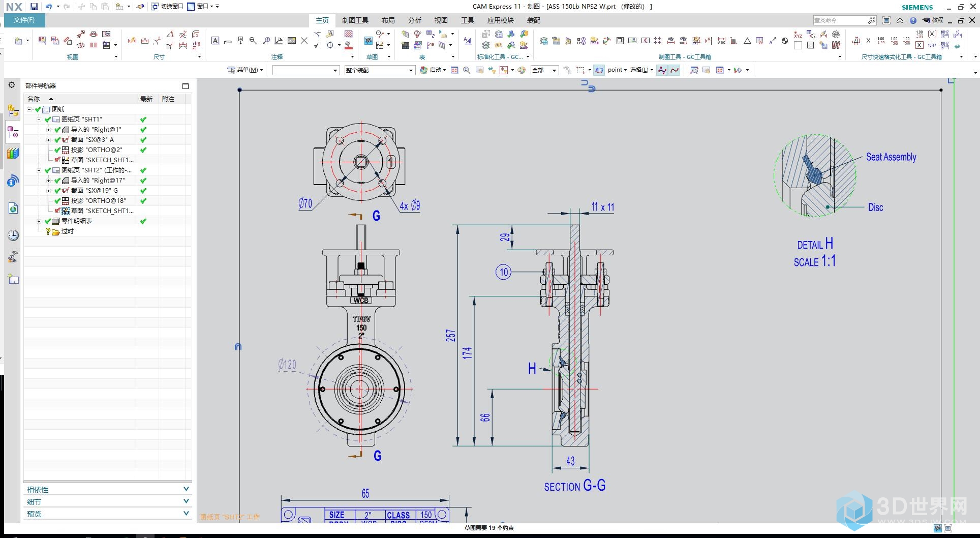Open the 菜单(M) dropdown menu
Viewport: 980px width, 538px height.
tap(246, 70)
